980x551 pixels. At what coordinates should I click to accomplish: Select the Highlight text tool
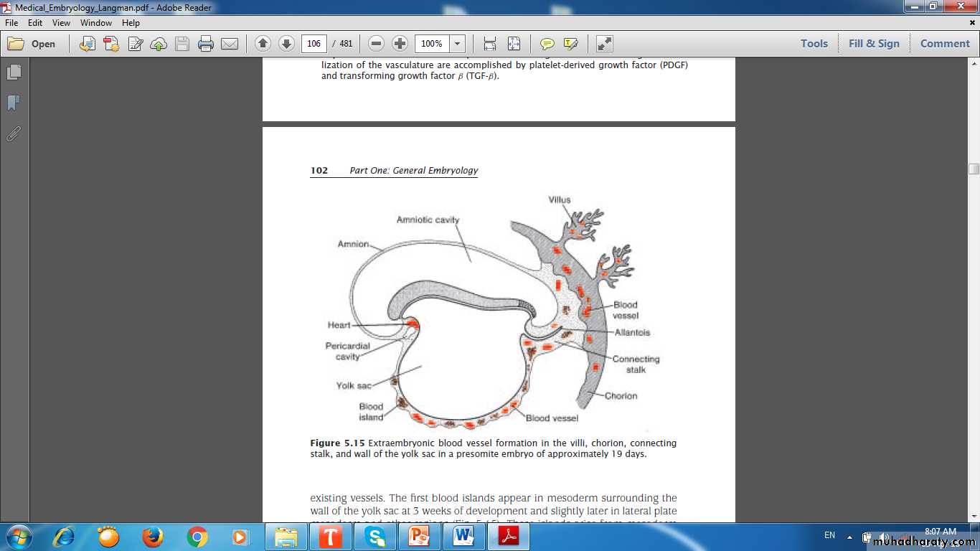click(x=570, y=44)
